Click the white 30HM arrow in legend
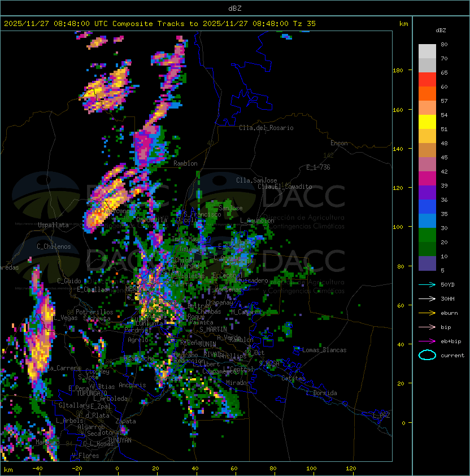470x476 pixels. click(427, 298)
